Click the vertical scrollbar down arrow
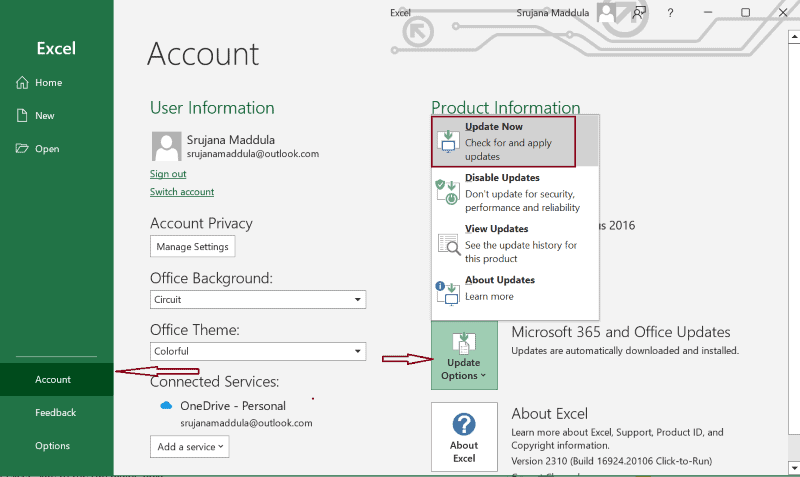Viewport: 800px width, 477px height. point(794,467)
